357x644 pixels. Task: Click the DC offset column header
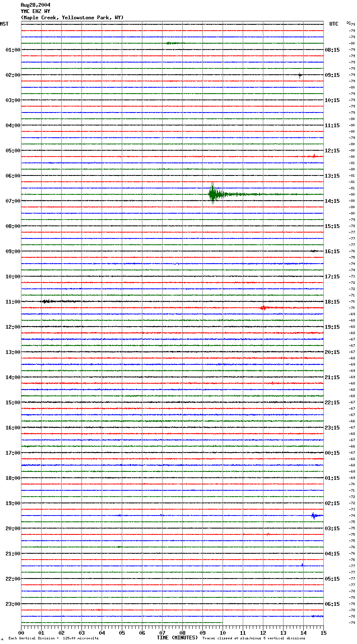click(x=349, y=23)
